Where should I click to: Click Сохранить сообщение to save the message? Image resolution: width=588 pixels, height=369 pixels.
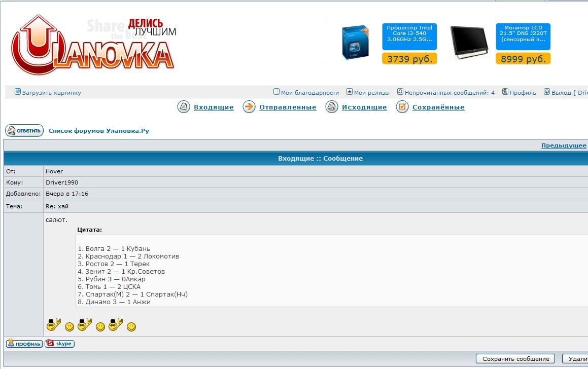(x=515, y=358)
